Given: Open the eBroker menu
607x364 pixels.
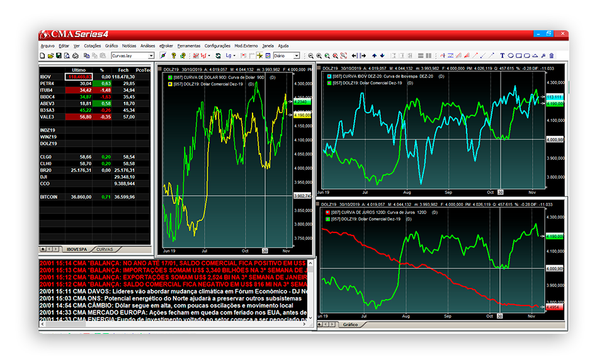Looking at the screenshot, I should (x=166, y=46).
